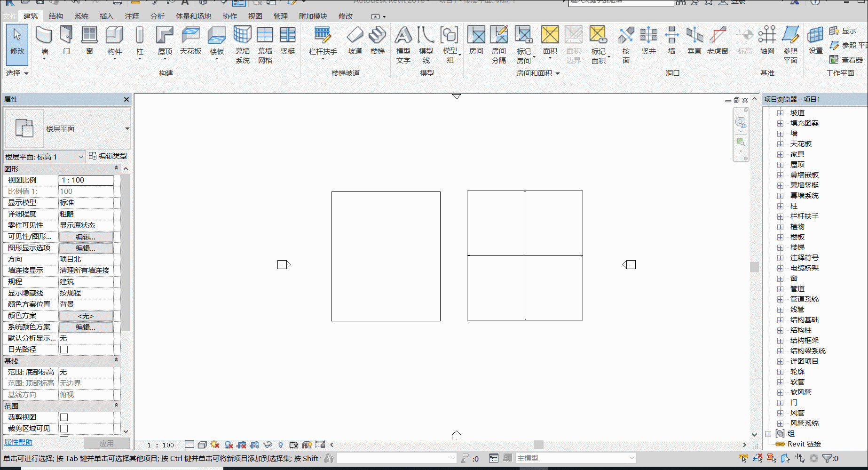Click 编辑 button for 可见性/图形

coord(86,237)
